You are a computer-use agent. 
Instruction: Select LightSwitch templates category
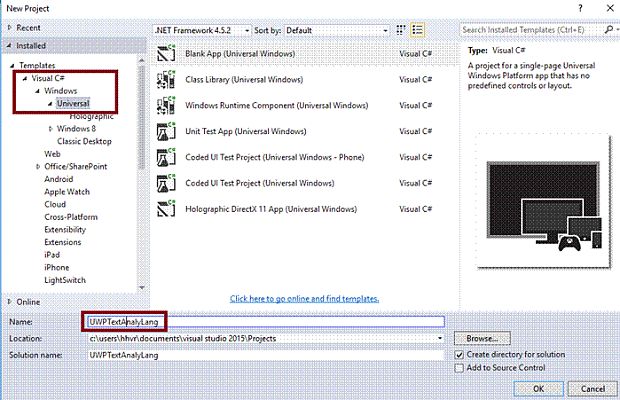65,280
